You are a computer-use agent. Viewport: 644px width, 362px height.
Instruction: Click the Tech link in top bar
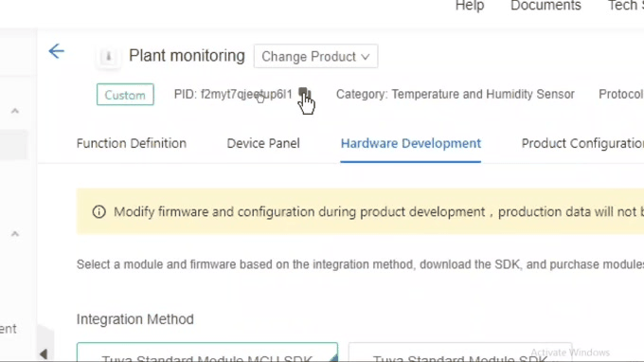click(625, 6)
